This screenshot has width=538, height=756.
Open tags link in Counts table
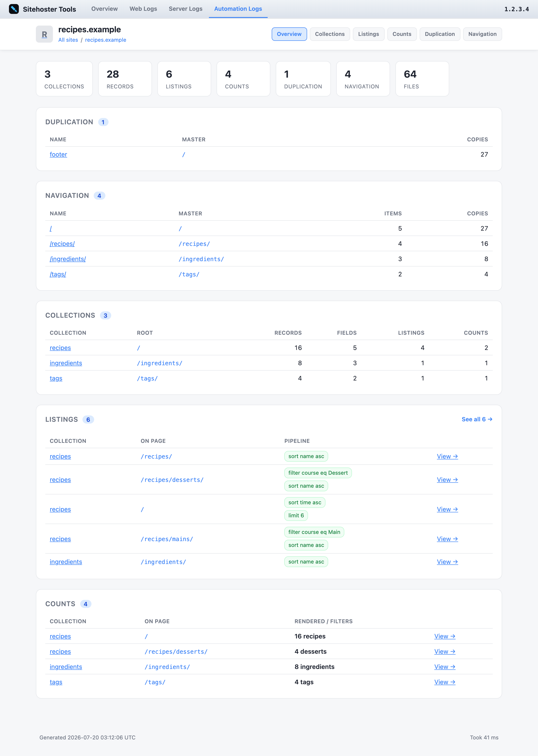56,682
